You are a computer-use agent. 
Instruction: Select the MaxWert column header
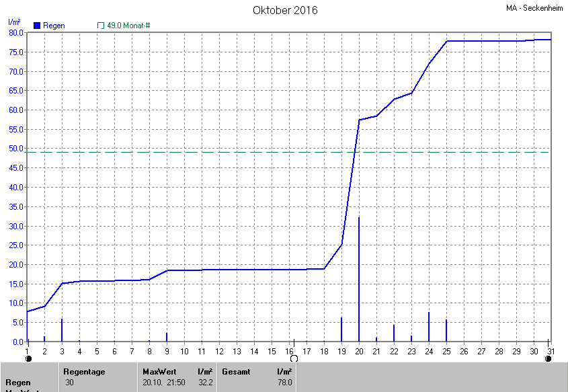point(159,371)
